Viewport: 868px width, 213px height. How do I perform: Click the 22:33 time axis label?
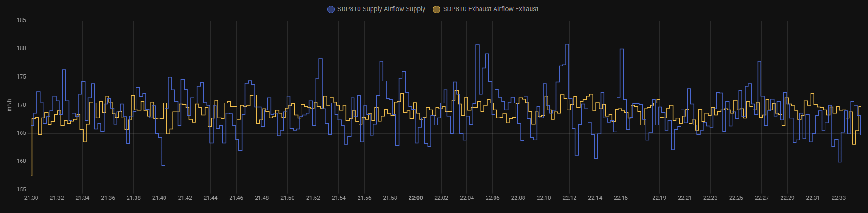pyautogui.click(x=839, y=198)
